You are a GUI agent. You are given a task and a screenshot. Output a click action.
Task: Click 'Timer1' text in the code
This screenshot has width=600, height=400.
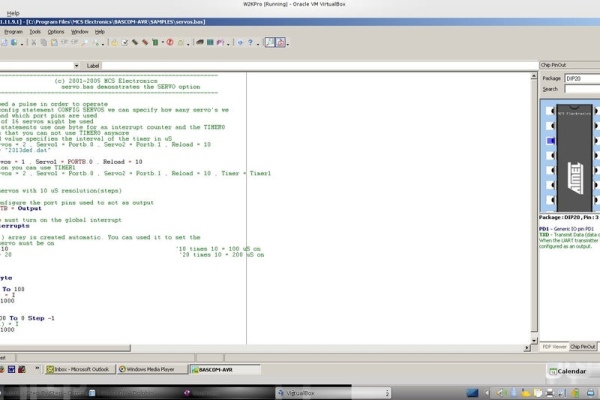coord(260,173)
